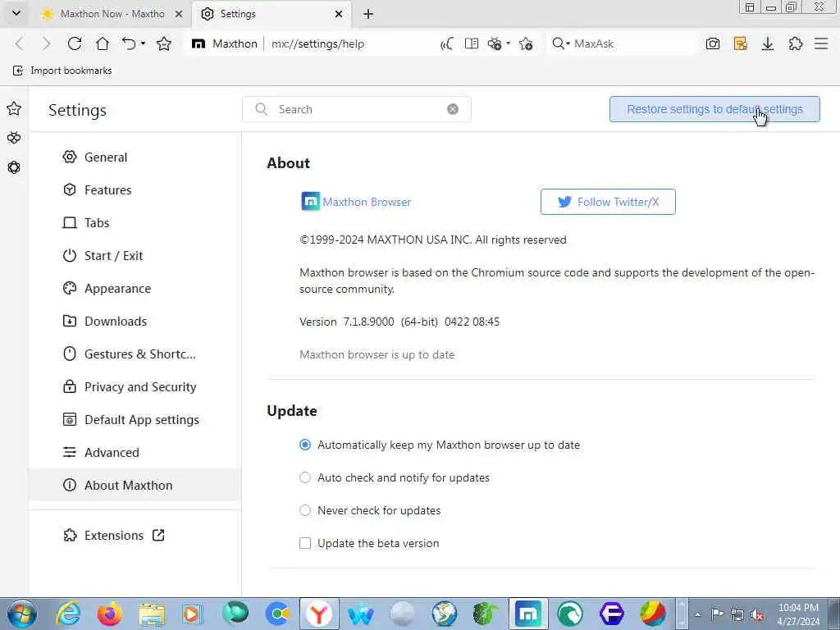Viewport: 840px width, 630px height.
Task: Click the sidebar Maxnote clover icon
Action: click(x=14, y=138)
